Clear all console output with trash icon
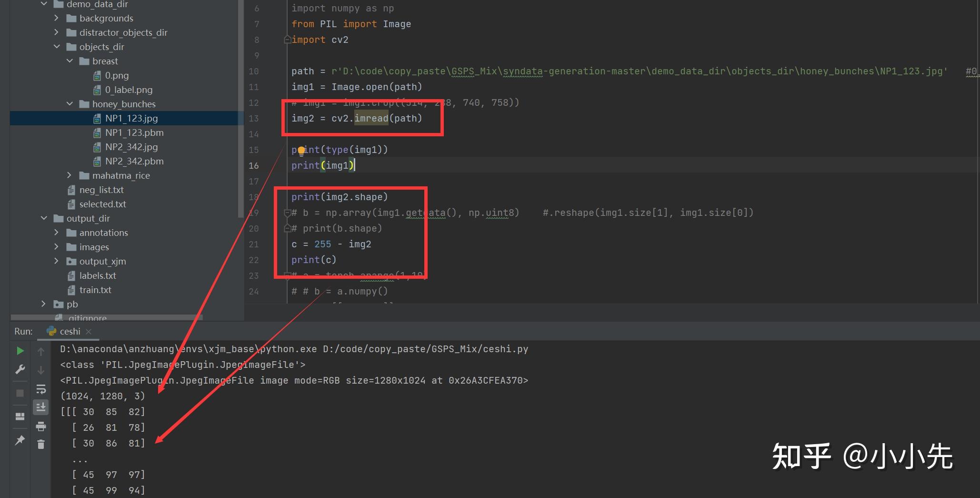The image size is (980, 498). (40, 444)
